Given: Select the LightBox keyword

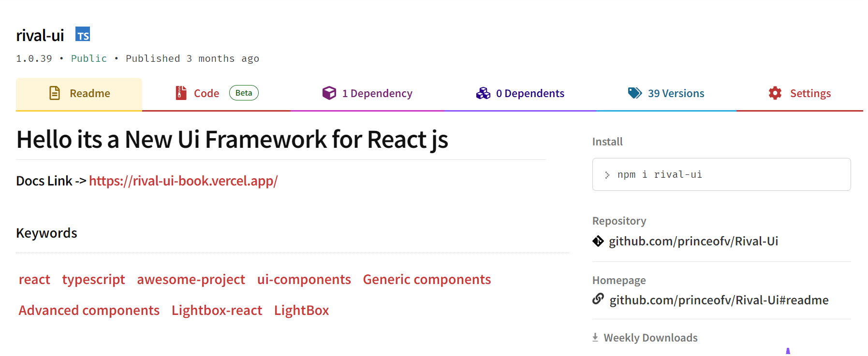Looking at the screenshot, I should click(x=302, y=311).
